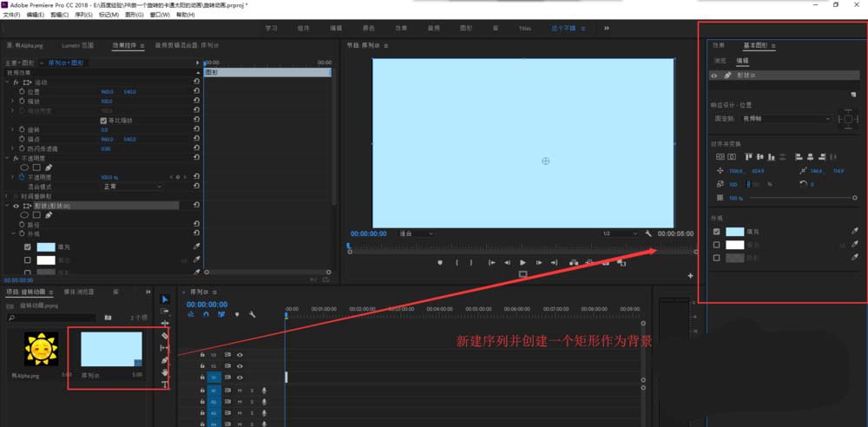The image size is (868, 427).
Task: Enable stroke checkbox in Effect Controls
Action: [x=28, y=259]
